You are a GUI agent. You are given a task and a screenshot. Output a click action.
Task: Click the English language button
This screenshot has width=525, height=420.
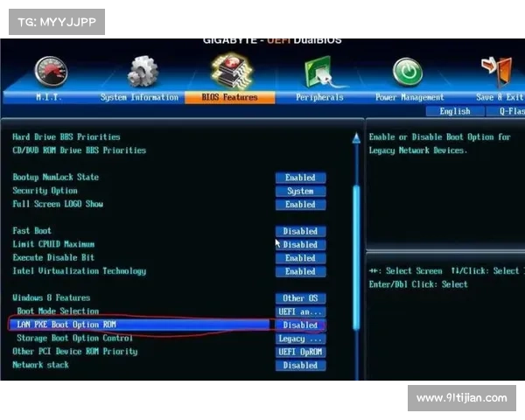pos(455,111)
